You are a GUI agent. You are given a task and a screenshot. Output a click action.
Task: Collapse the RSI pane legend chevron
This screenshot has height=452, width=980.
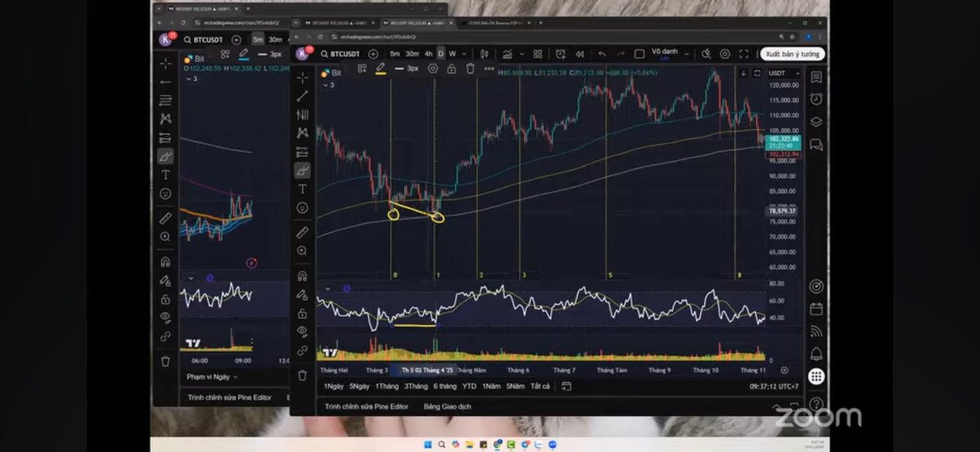(x=328, y=288)
